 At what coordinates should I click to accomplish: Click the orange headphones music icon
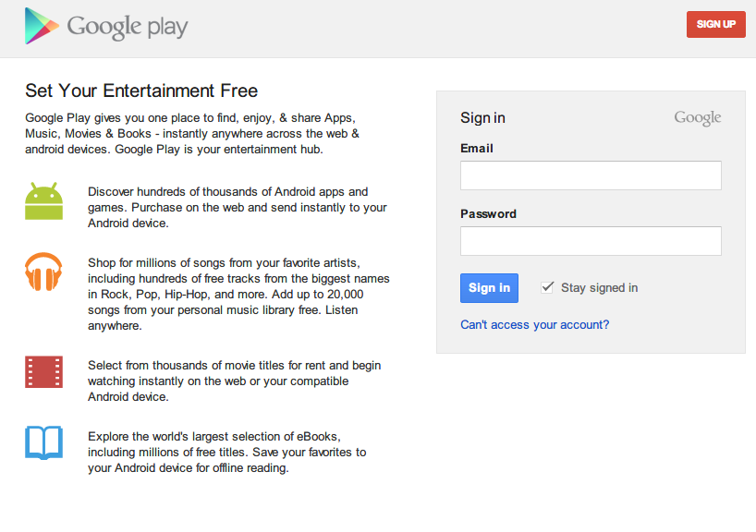(x=43, y=272)
